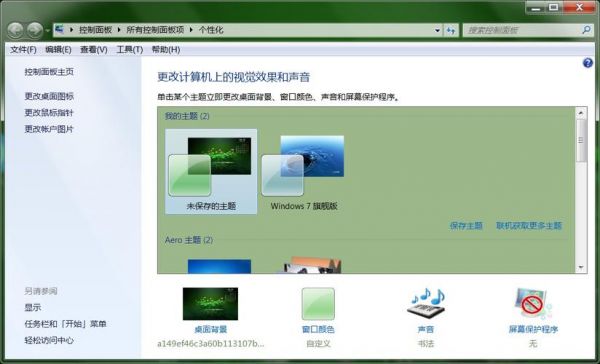Open the 查看(V) menu
Screen dimensions: 600x364
click(x=94, y=50)
